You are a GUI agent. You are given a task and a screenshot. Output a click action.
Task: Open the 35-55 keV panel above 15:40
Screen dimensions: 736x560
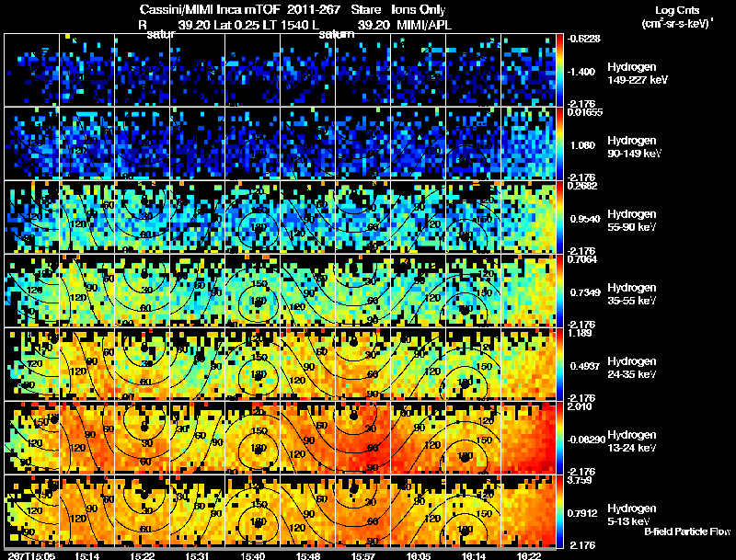[252, 291]
